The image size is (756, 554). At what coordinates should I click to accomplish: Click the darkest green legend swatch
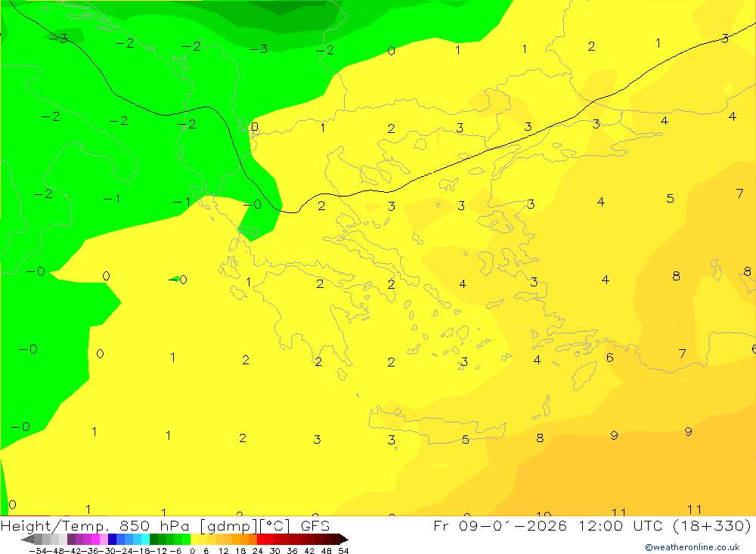[153, 540]
